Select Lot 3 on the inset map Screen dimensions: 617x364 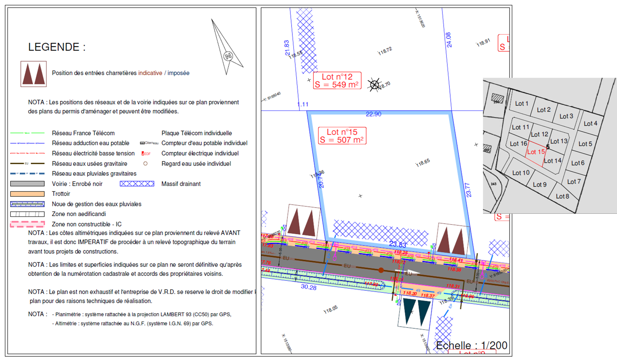[x=566, y=116]
